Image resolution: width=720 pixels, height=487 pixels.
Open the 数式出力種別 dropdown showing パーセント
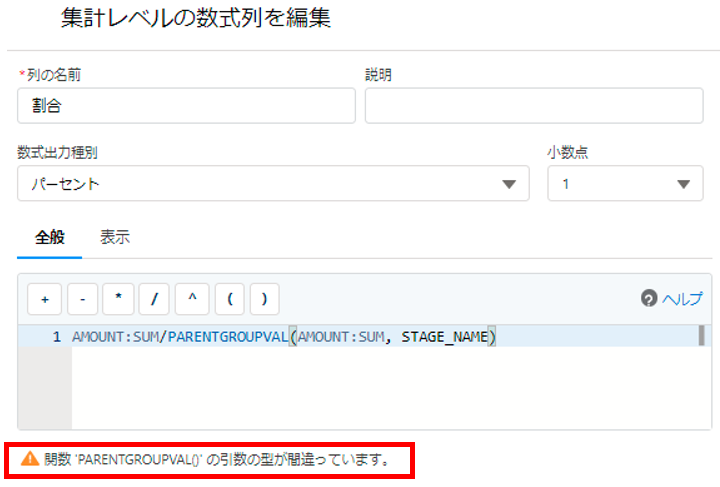(273, 184)
